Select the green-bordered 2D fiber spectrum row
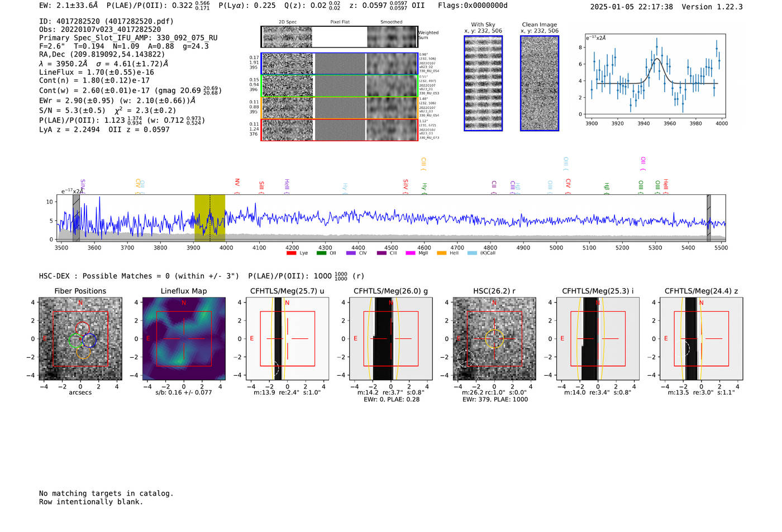 click(340, 86)
